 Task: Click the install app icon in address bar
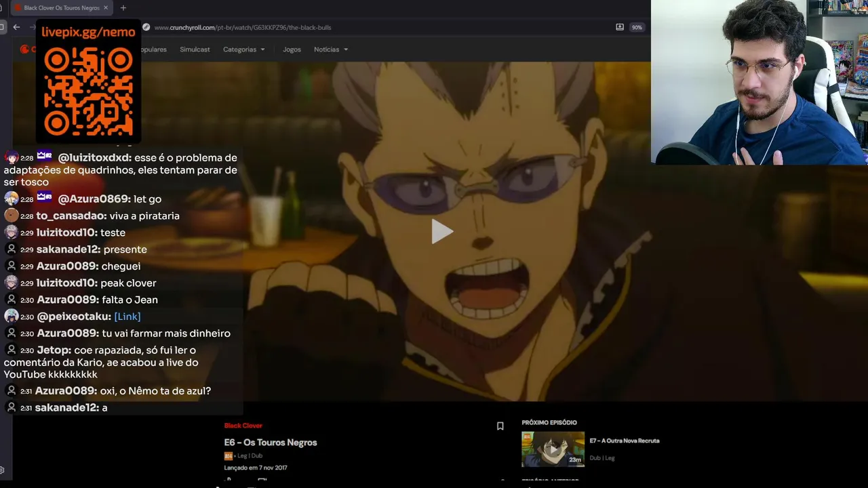point(619,27)
